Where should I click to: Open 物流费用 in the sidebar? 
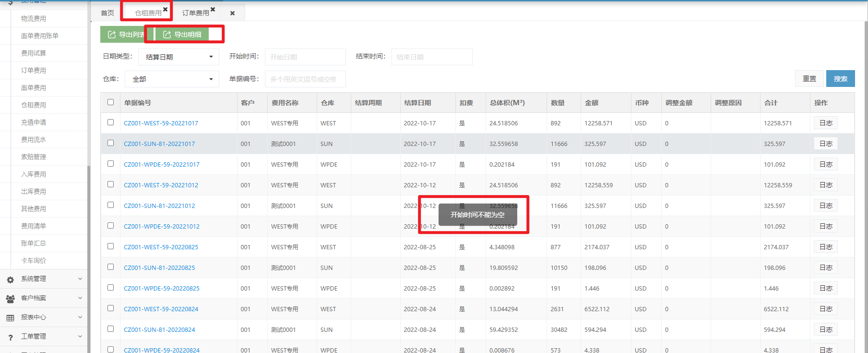pyautogui.click(x=34, y=19)
